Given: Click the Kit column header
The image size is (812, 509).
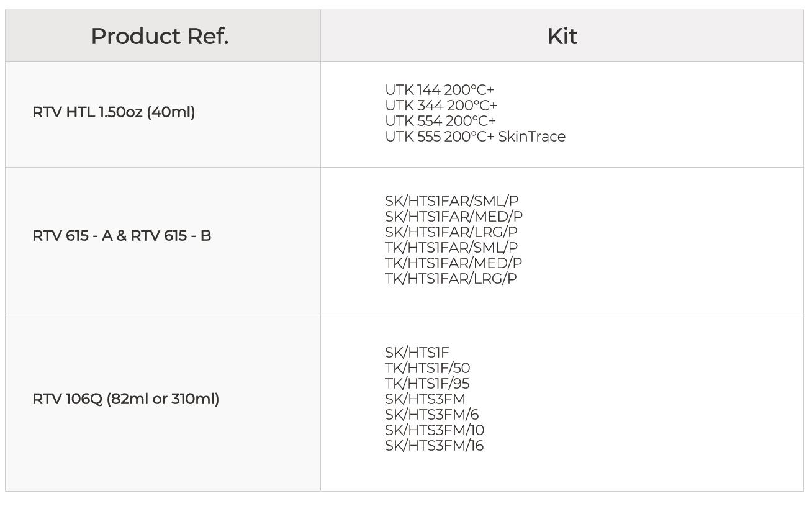Looking at the screenshot, I should 562,37.
